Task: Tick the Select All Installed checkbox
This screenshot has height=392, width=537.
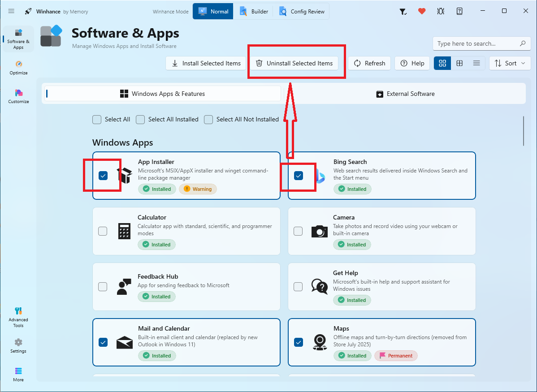Action: tap(140, 120)
